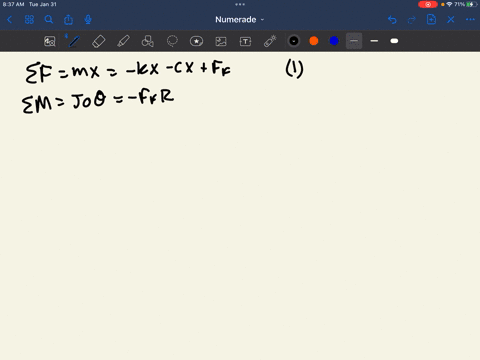
Task: Open the Numerade title dropdown
Action: (x=239, y=20)
